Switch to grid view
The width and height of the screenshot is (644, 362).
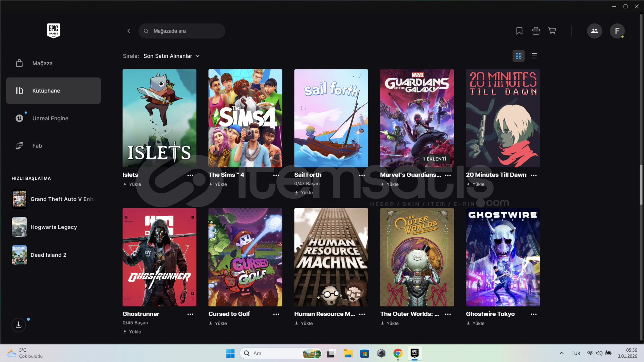click(x=519, y=56)
